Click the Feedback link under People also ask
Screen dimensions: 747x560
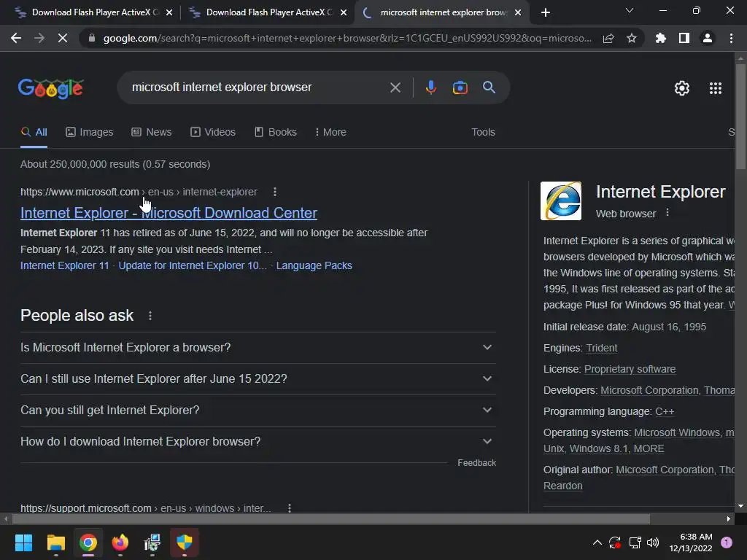[x=476, y=463]
